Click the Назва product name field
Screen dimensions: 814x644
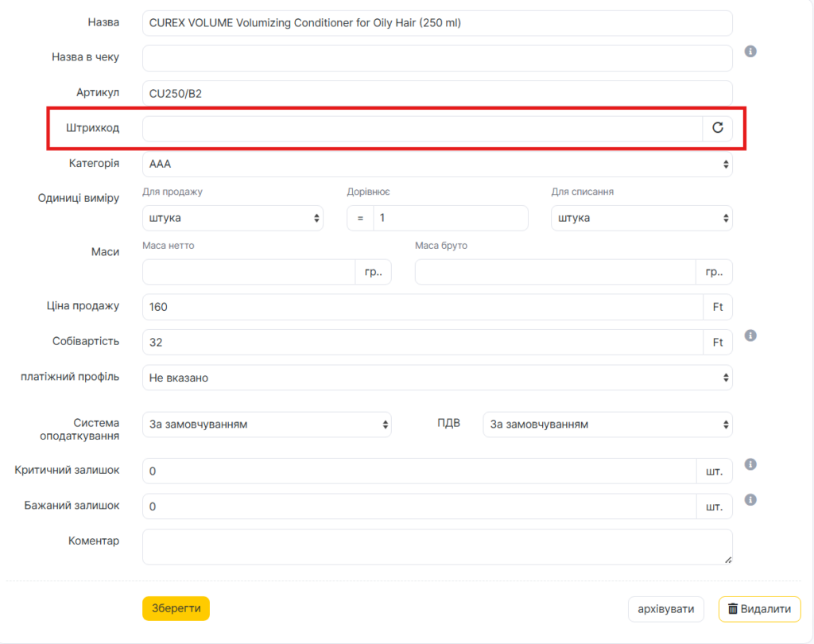coord(437,23)
